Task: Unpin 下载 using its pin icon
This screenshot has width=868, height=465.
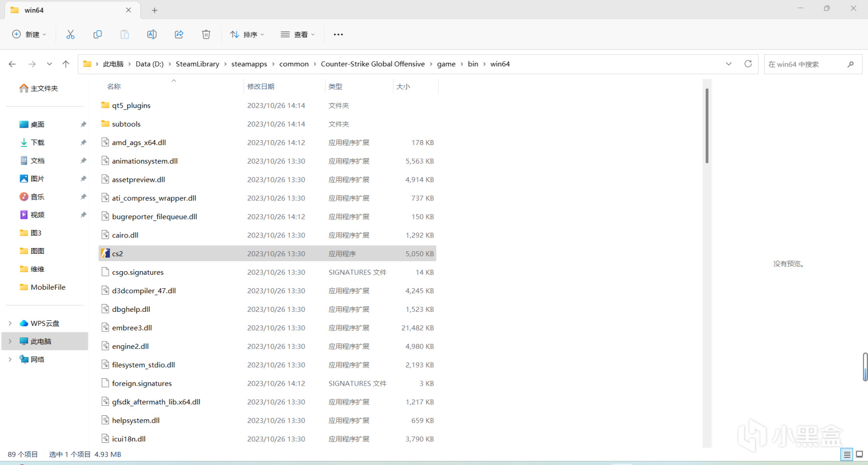Action: tap(83, 143)
